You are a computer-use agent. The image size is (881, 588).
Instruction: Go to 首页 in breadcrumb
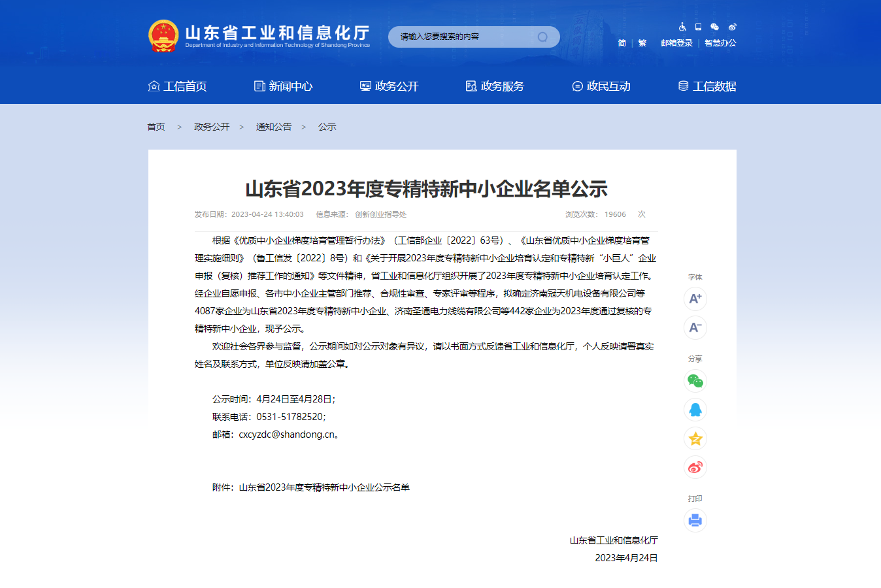click(156, 127)
